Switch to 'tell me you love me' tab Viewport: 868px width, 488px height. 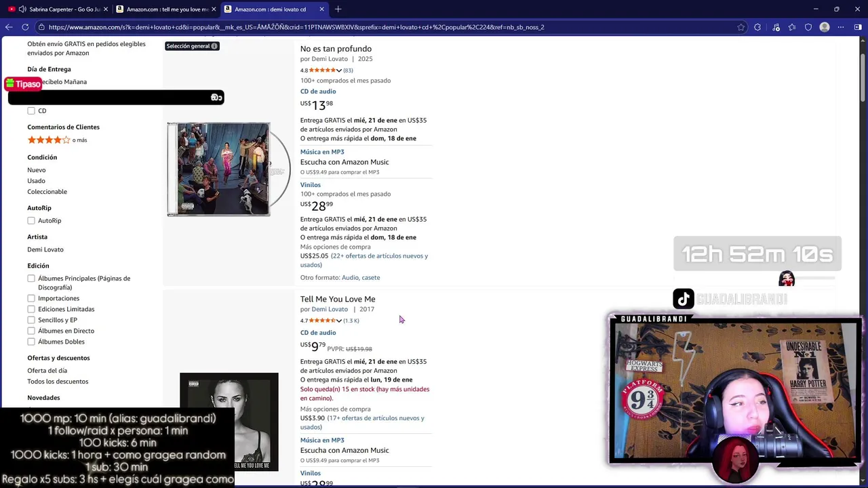point(165,9)
